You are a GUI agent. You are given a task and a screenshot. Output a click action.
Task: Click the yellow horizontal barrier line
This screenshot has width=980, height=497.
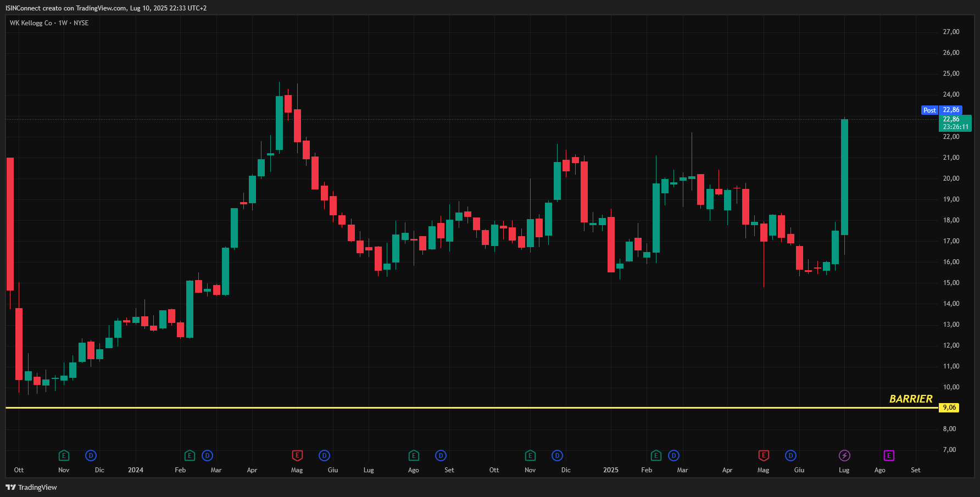tap(471, 407)
